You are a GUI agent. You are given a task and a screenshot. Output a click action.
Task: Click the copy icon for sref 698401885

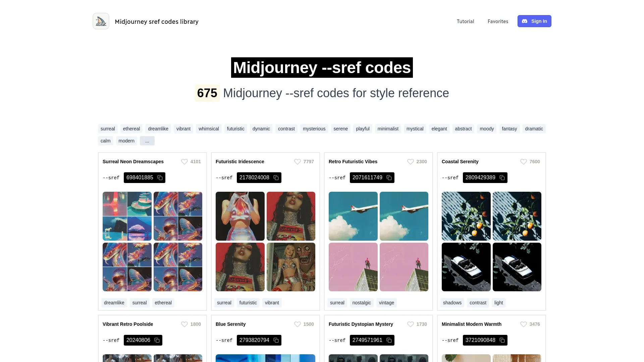(x=160, y=178)
